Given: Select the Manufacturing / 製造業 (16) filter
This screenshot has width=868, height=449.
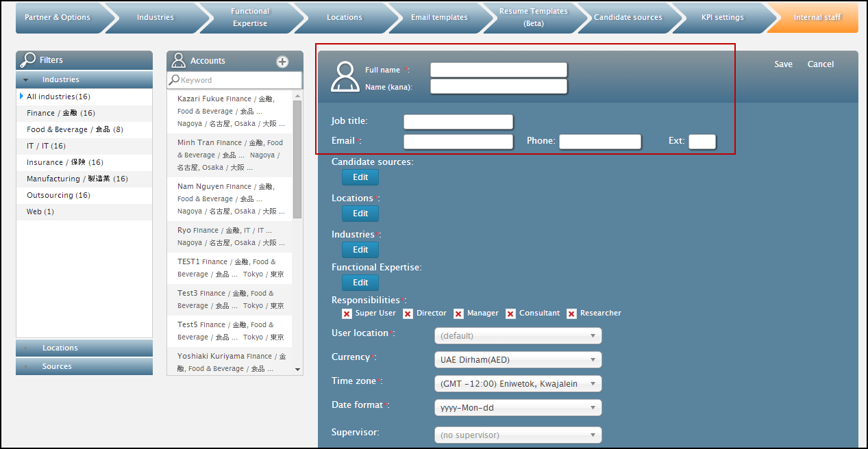Looking at the screenshot, I should pyautogui.click(x=84, y=179).
